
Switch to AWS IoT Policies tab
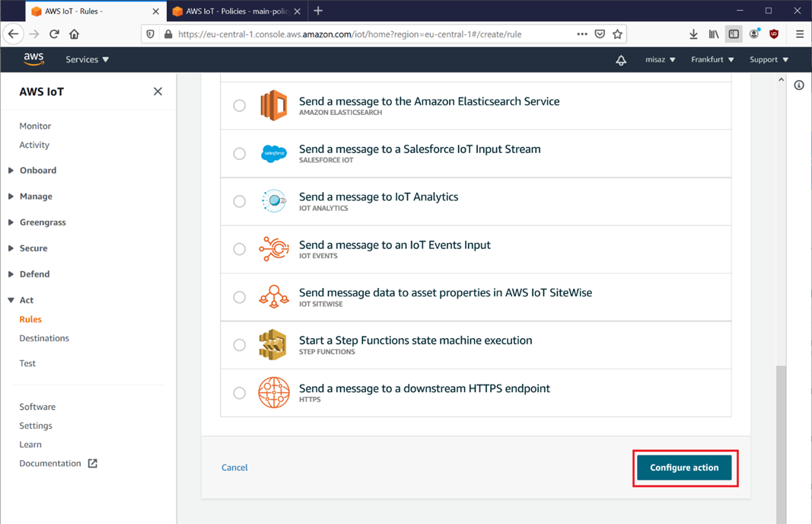[x=234, y=11]
